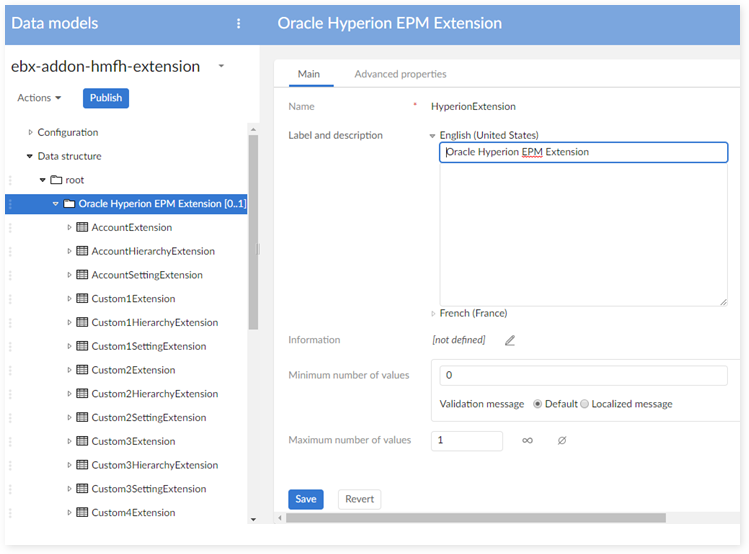This screenshot has height=554, width=749.
Task: Collapse the Data structure node
Action: [30, 156]
